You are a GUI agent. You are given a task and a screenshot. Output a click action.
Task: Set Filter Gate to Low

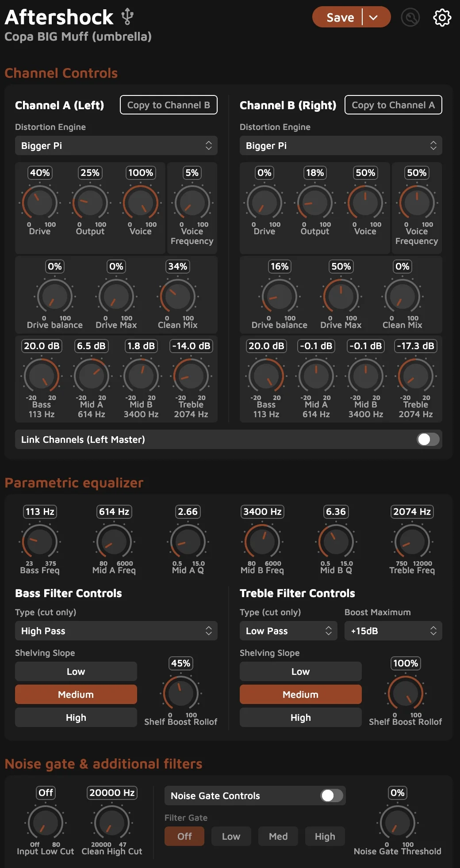(x=231, y=836)
